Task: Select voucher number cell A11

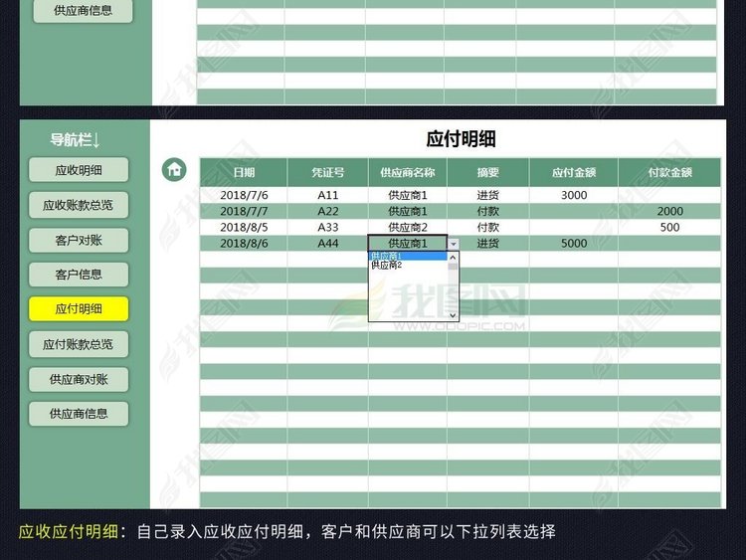Action: 327,195
